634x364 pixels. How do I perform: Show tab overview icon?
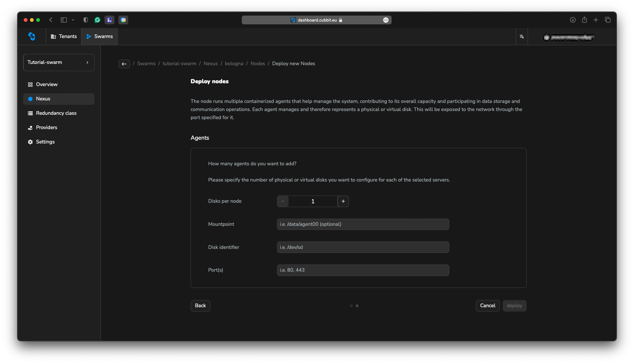(607, 20)
